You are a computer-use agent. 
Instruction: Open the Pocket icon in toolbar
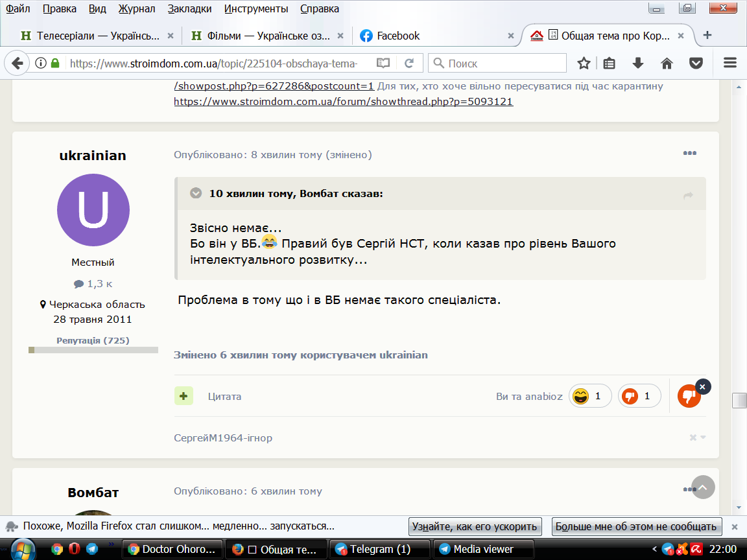click(x=696, y=63)
